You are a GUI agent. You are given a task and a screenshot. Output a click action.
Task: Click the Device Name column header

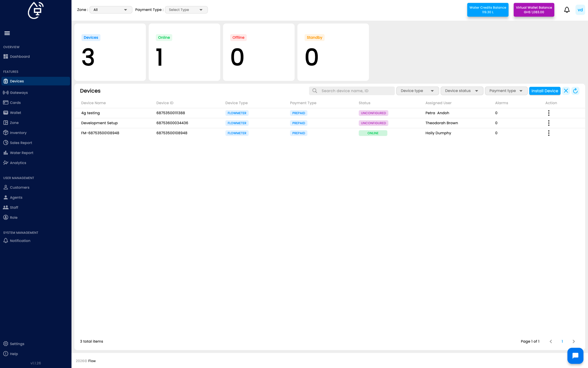click(x=93, y=103)
